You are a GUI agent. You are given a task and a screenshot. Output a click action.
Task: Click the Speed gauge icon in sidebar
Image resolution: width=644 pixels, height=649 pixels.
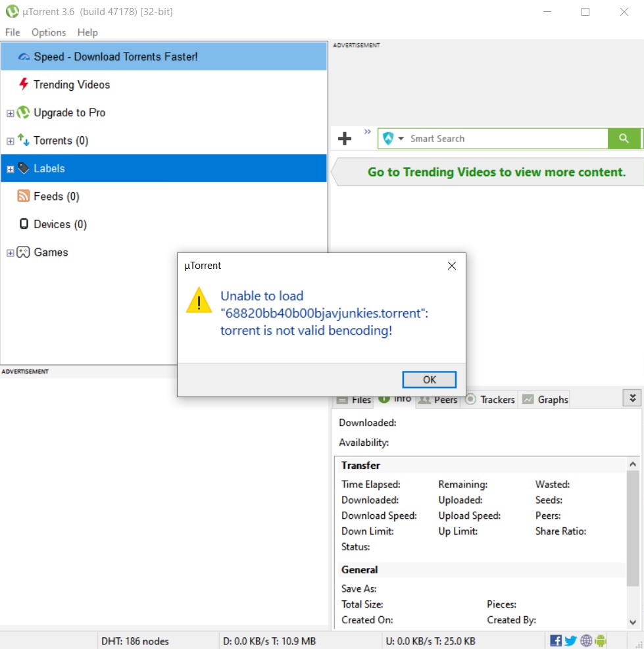coord(24,57)
